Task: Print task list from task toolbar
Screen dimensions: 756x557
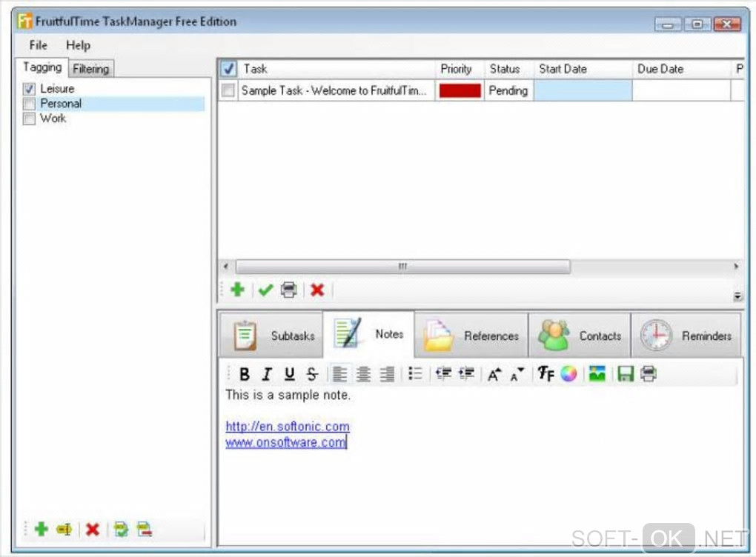Action: 289,290
